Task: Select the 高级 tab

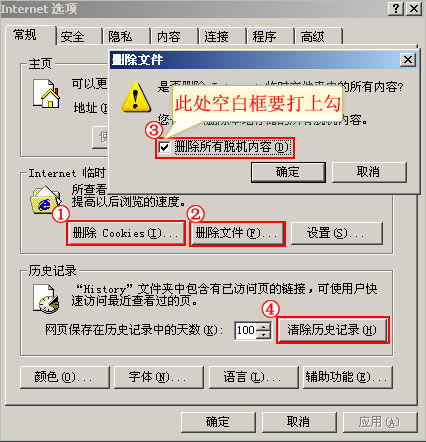Action: tap(319, 36)
